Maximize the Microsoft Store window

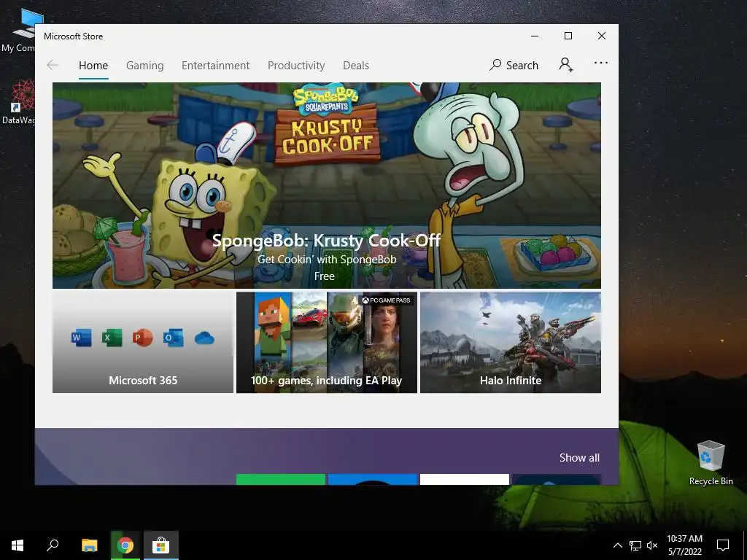[568, 36]
